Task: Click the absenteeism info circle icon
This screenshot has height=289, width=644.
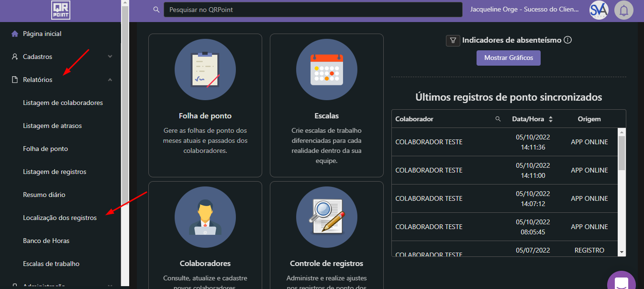Action: (568, 40)
